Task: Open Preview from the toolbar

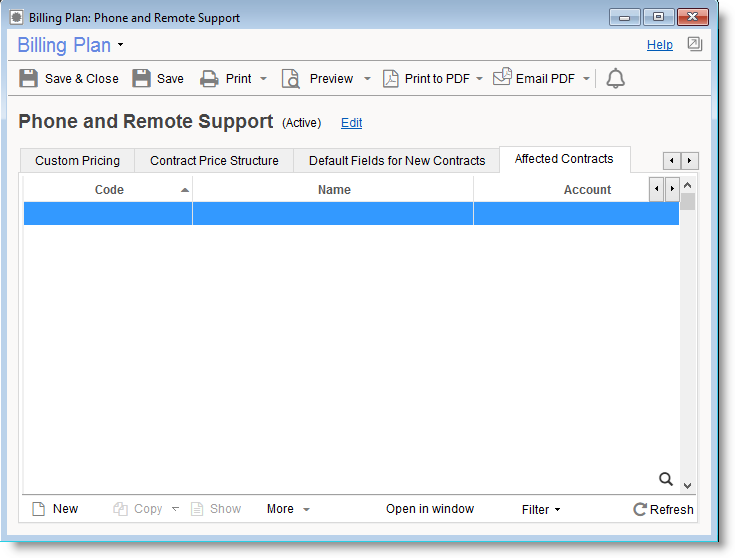Action: pos(319,79)
